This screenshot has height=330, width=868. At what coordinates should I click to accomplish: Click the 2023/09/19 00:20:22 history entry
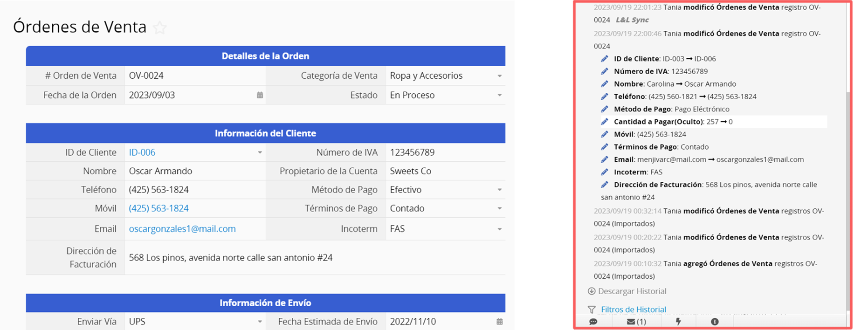tap(709, 243)
